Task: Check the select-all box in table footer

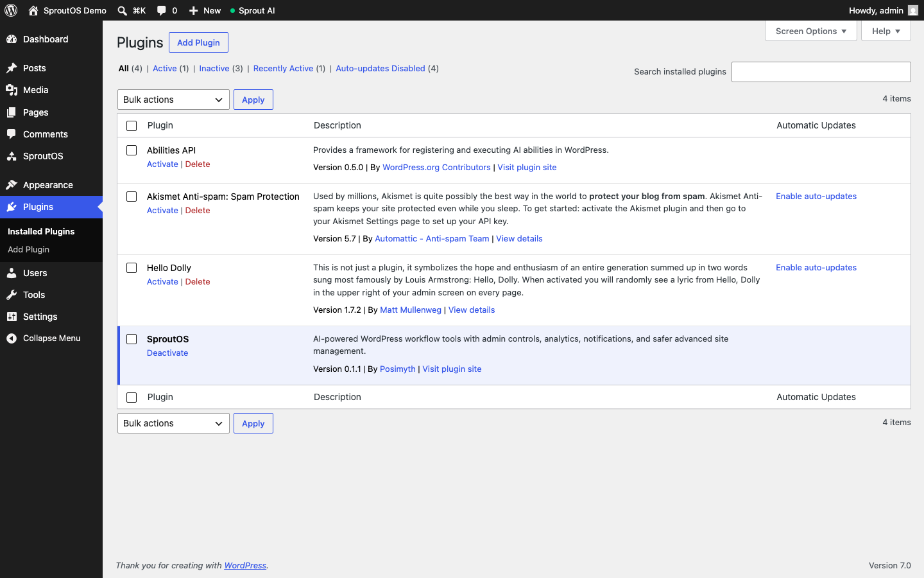Action: [x=132, y=398]
